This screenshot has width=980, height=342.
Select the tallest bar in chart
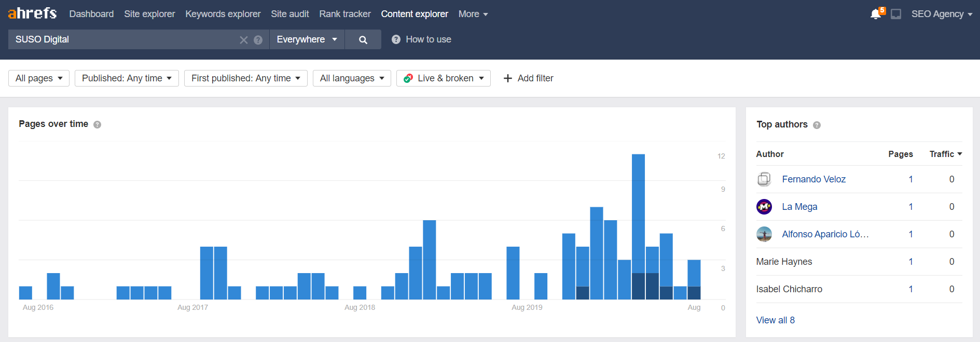tap(638, 226)
